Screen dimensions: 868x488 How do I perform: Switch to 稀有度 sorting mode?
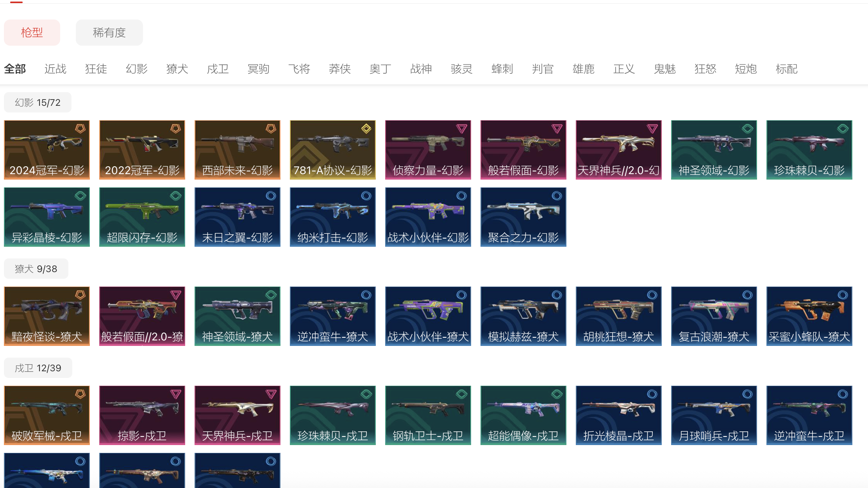pyautogui.click(x=109, y=32)
